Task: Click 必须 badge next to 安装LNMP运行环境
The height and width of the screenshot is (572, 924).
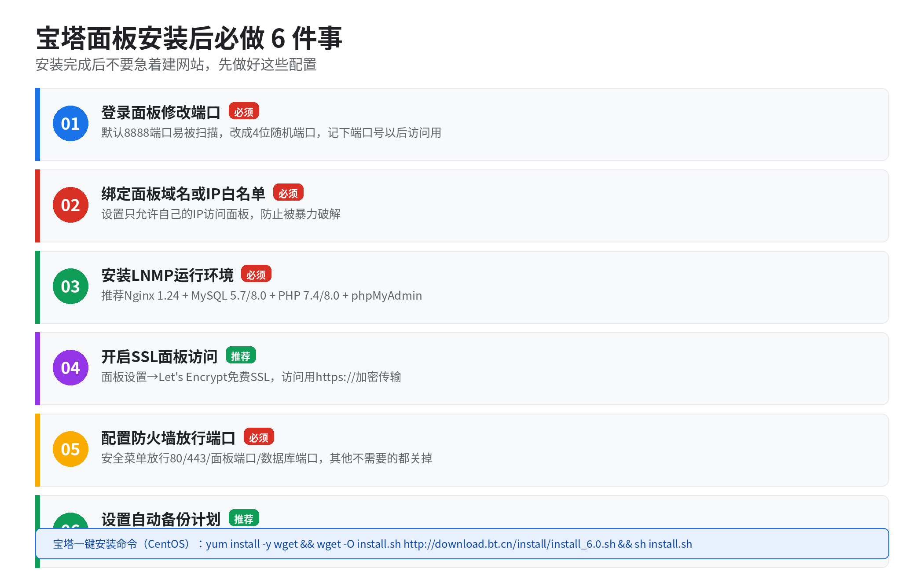Action: pyautogui.click(x=256, y=274)
